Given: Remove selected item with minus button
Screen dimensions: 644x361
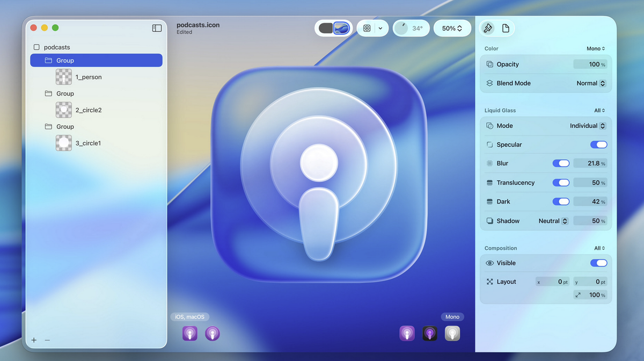Looking at the screenshot, I should tap(47, 340).
